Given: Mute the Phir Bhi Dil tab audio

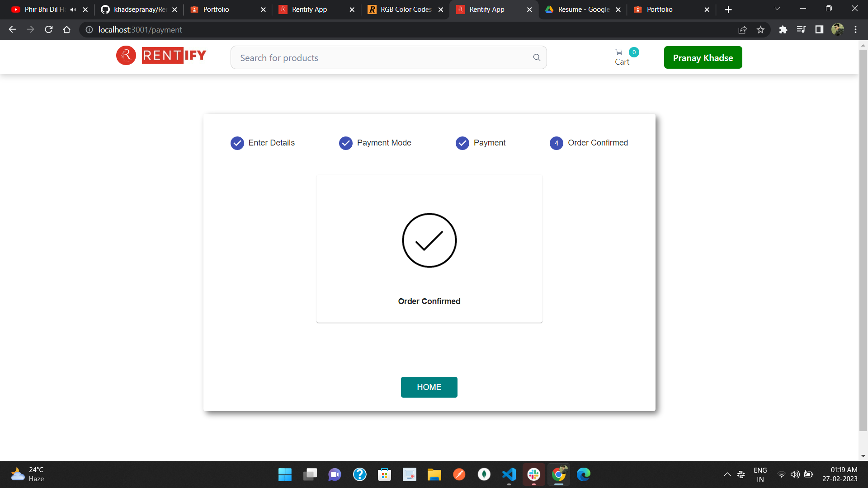Looking at the screenshot, I should point(73,9).
